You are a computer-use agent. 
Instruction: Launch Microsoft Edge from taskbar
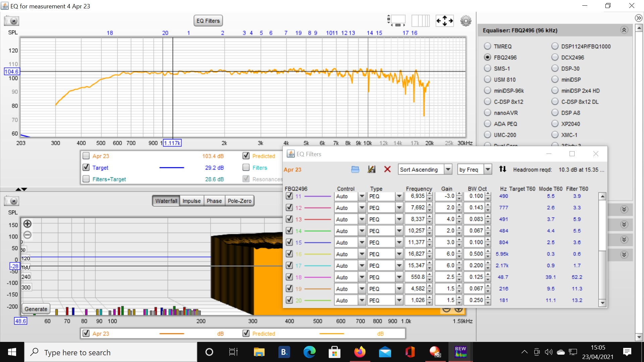coord(309,352)
